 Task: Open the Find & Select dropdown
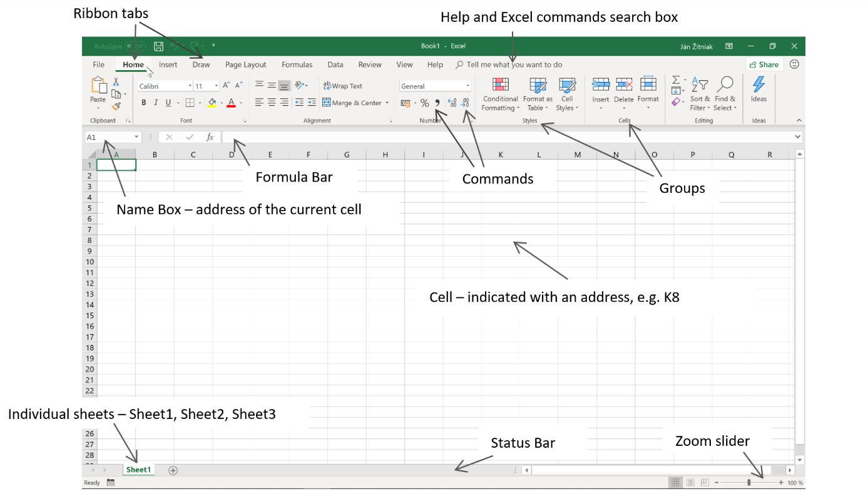pyautogui.click(x=725, y=95)
